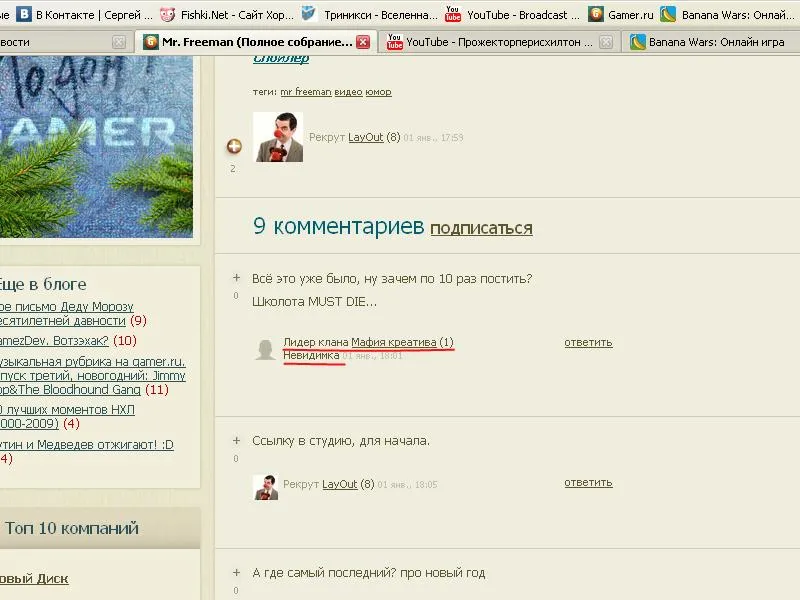
Task: Open the "Новый Диск" company link in Top 10
Action: point(34,579)
